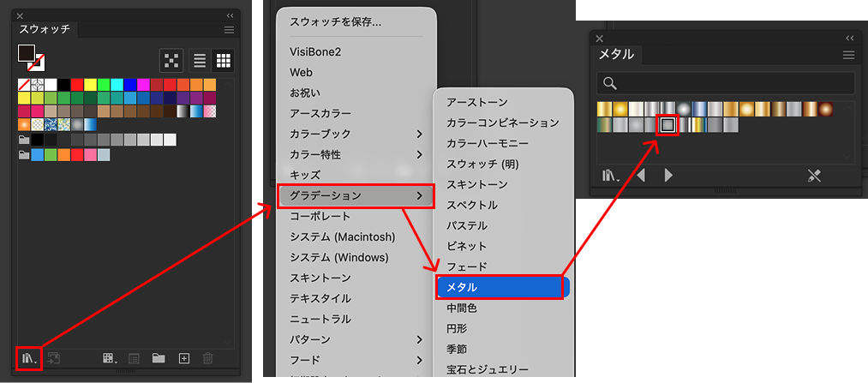Open システム (Windows) swatch library
This screenshot has height=383, width=868.
click(x=339, y=257)
